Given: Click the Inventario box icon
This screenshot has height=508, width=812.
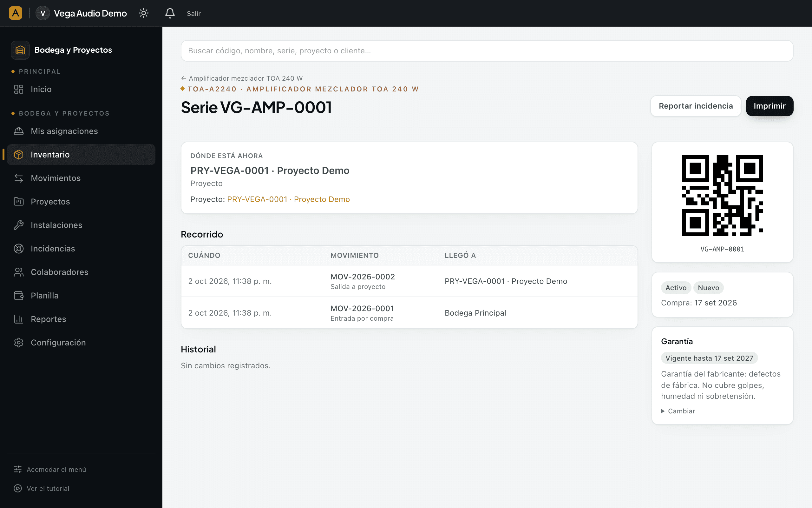Looking at the screenshot, I should tap(19, 155).
